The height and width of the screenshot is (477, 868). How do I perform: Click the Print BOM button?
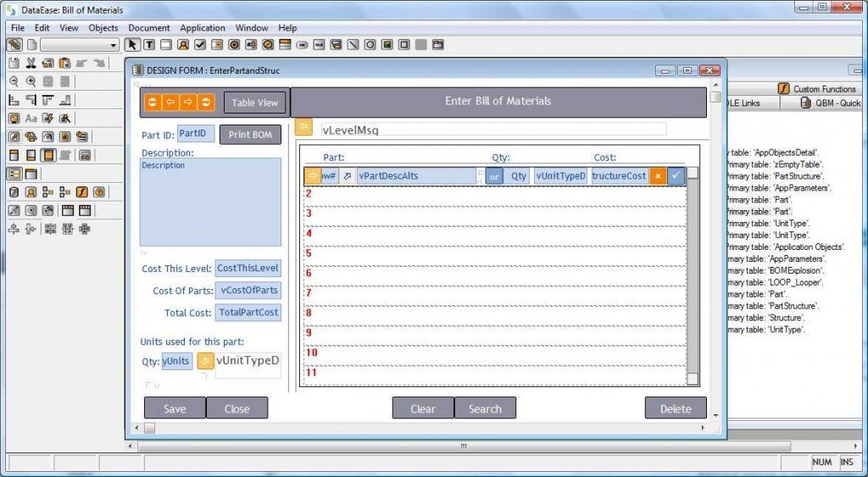pyautogui.click(x=250, y=135)
